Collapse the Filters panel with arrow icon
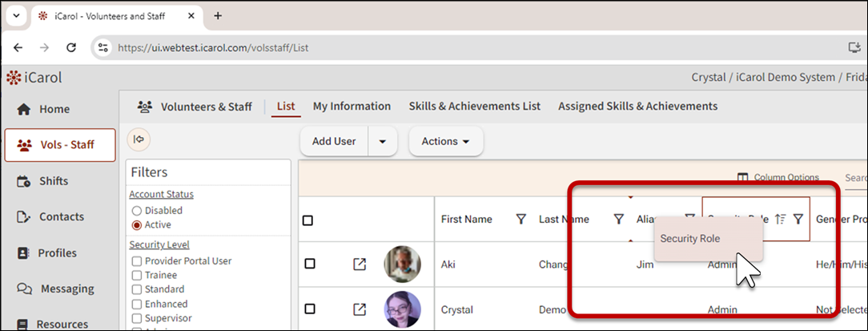868x331 pixels. pos(139,139)
